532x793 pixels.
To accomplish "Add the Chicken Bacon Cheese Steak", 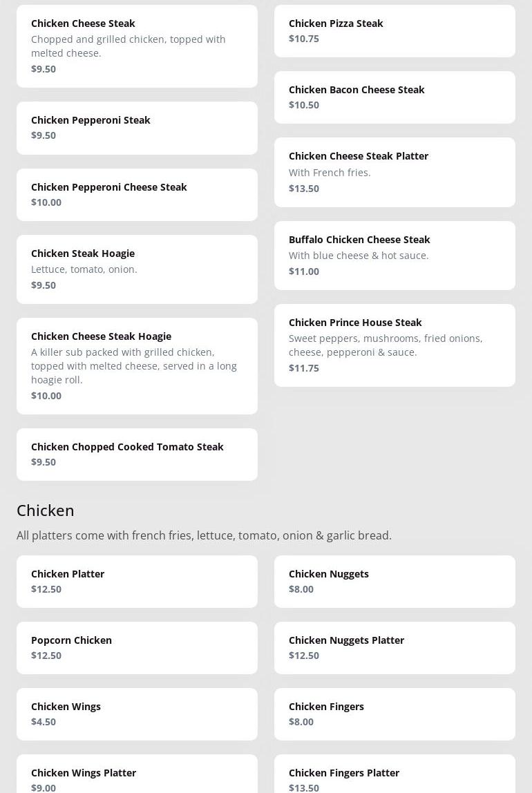I will coord(395,97).
